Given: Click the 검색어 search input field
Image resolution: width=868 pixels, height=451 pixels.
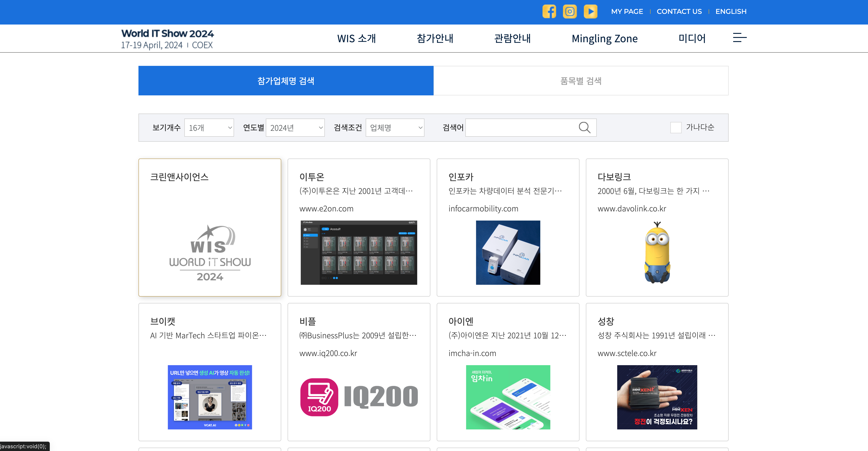Looking at the screenshot, I should click(x=521, y=128).
